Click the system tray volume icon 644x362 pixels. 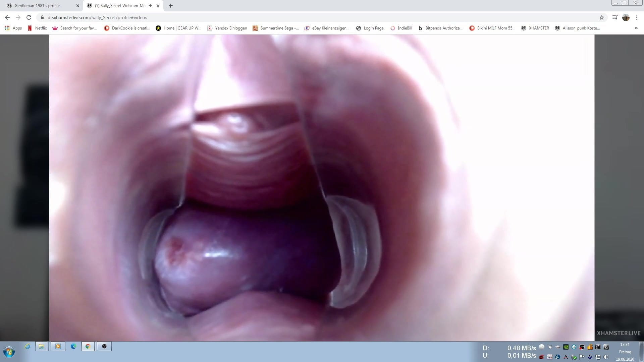[x=606, y=357]
